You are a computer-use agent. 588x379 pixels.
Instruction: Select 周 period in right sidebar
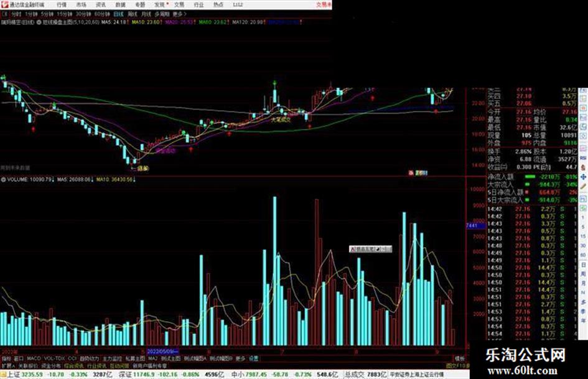pyautogui.click(x=583, y=274)
